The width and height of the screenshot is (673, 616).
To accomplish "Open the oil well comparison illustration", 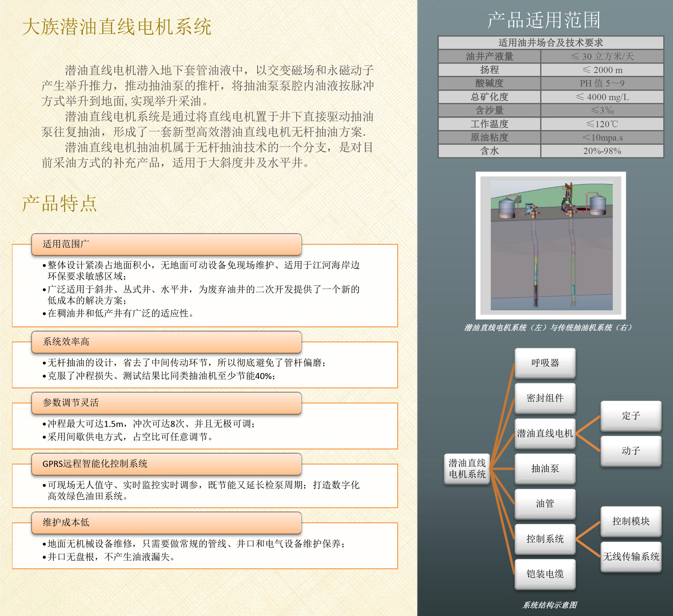I will (551, 246).
